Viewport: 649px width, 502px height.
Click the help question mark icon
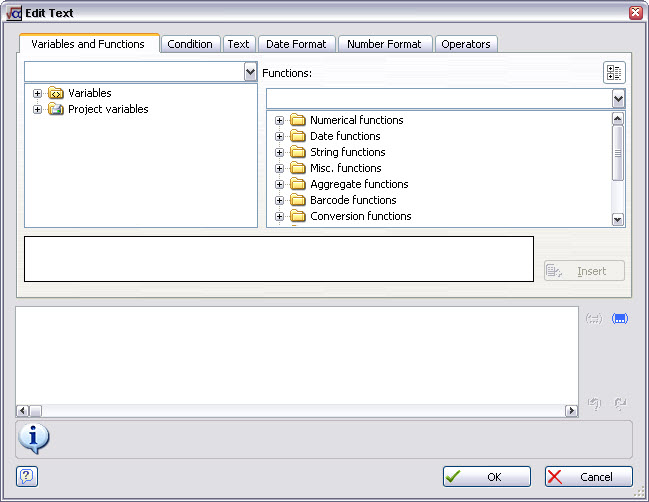(x=27, y=477)
